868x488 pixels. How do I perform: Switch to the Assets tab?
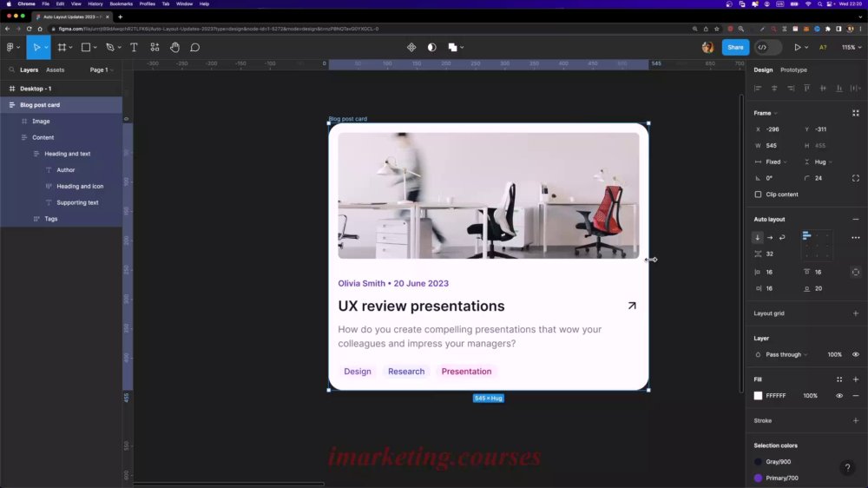55,69
